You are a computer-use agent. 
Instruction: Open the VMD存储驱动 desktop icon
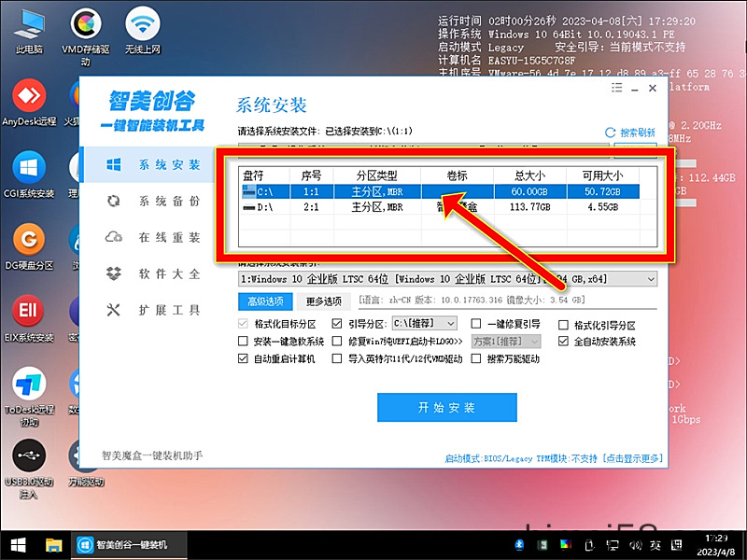pos(86,36)
